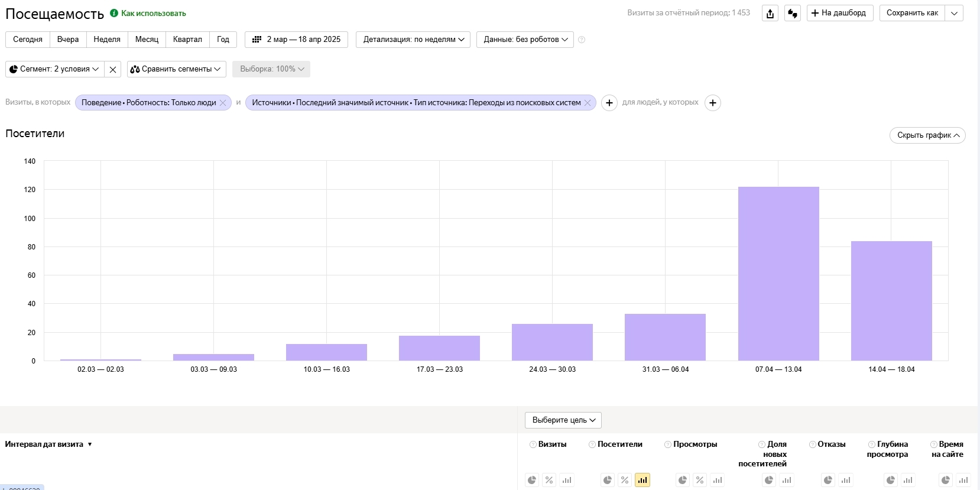Select percent icon under Визиты
Image resolution: width=980 pixels, height=490 pixels.
549,480
